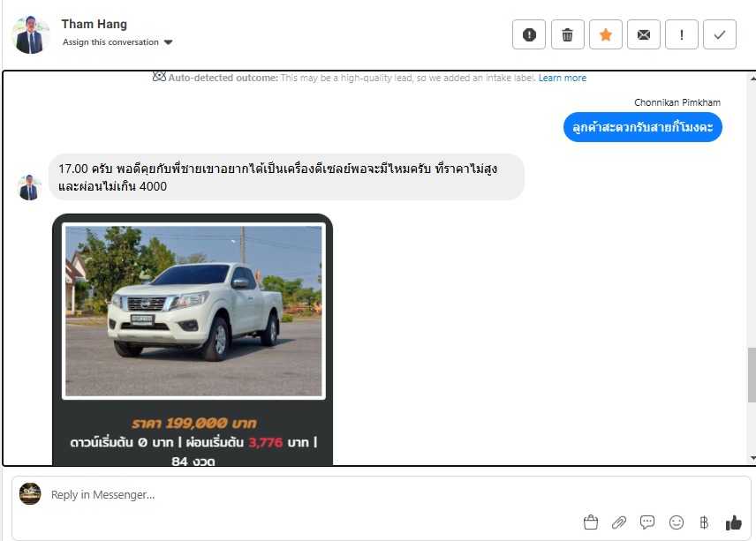Attach a file with paperclip icon
This screenshot has width=756, height=541.
619,522
